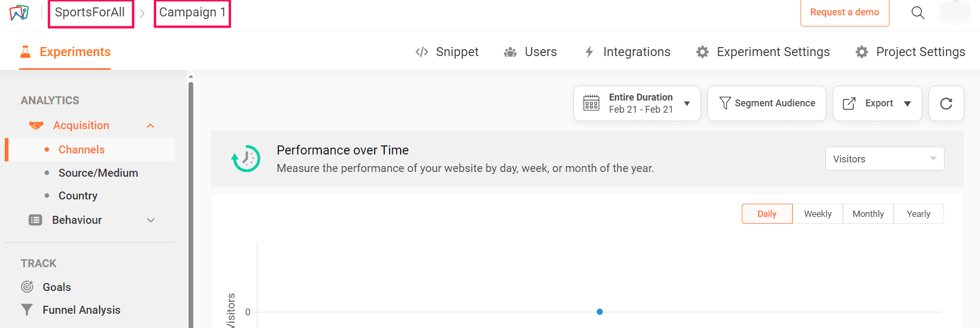Click the search magnifier icon
Screen dimensions: 980x328
918,13
